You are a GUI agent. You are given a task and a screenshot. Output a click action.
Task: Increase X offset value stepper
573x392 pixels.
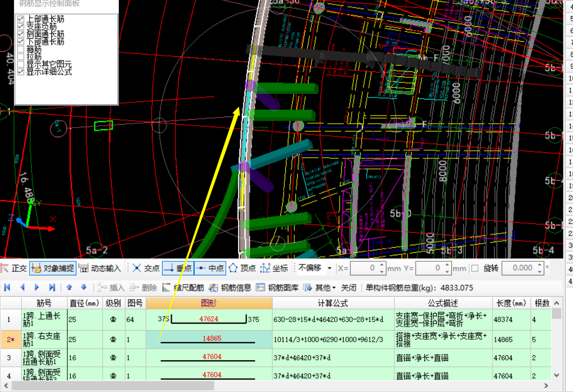click(381, 265)
